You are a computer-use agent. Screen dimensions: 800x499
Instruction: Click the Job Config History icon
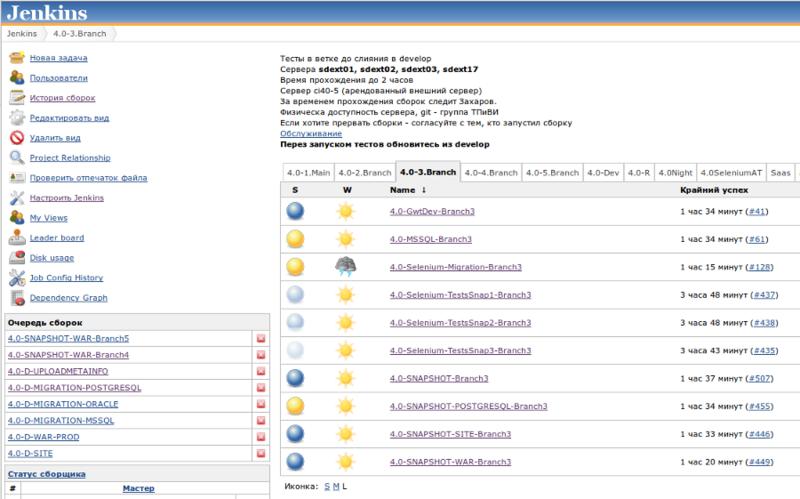17,278
